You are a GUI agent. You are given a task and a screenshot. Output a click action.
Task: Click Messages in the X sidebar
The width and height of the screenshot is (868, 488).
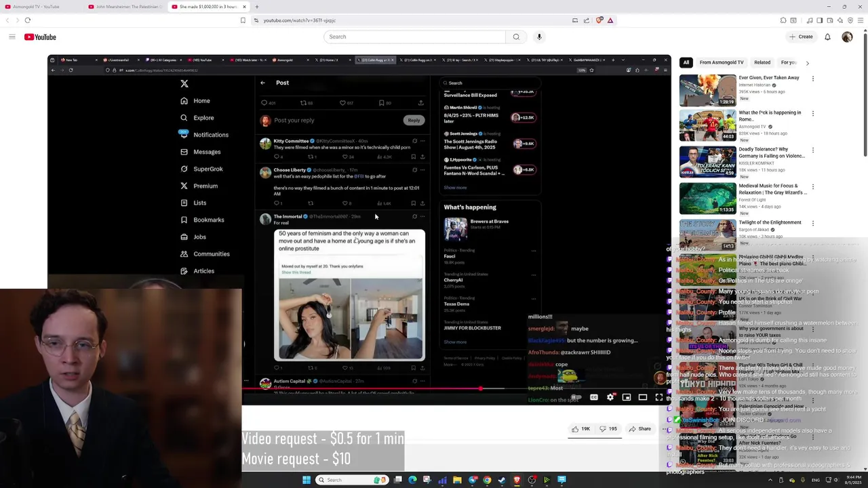click(x=200, y=152)
